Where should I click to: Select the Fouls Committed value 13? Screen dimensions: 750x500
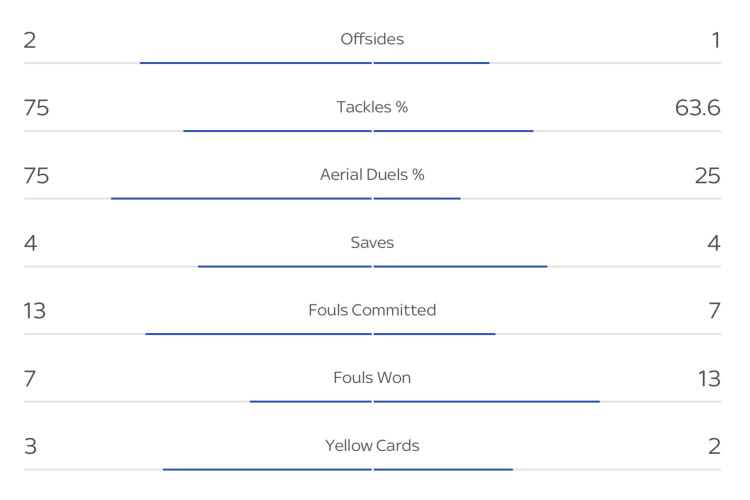(x=35, y=311)
